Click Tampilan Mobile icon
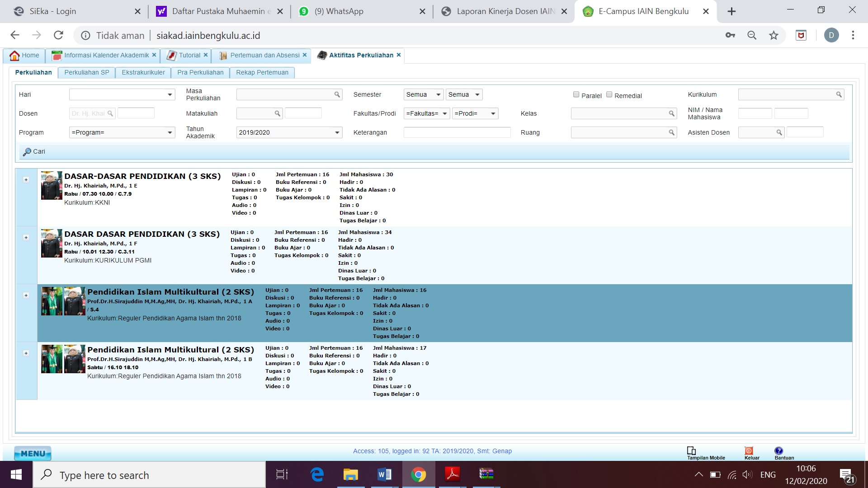Screen dimensions: 868x488 tap(691, 450)
